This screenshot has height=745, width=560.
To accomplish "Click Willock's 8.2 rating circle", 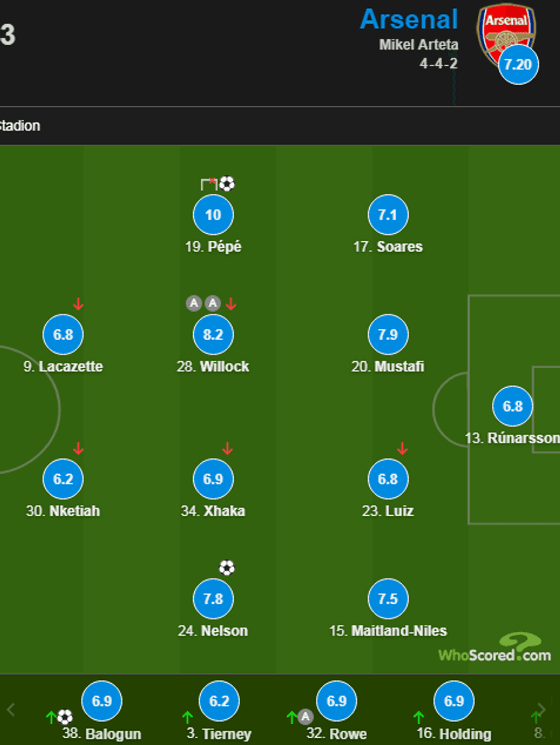I will (213, 334).
